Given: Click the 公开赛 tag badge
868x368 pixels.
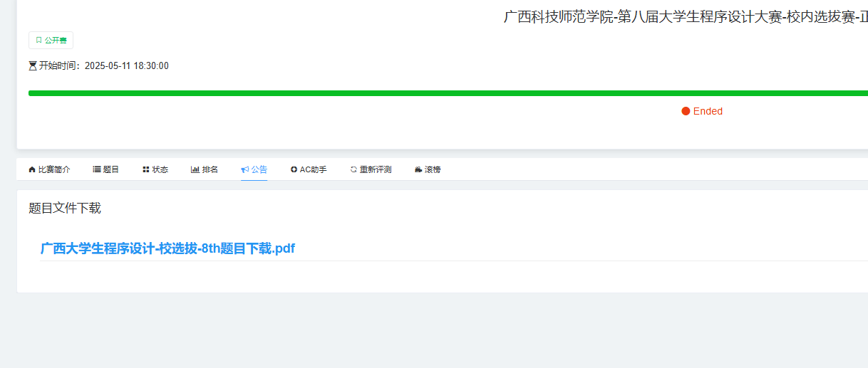Looking at the screenshot, I should pyautogui.click(x=51, y=41).
